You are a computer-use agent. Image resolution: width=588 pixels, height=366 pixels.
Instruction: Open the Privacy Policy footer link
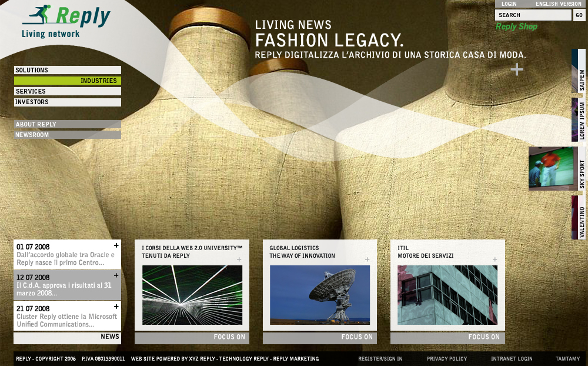tap(447, 359)
